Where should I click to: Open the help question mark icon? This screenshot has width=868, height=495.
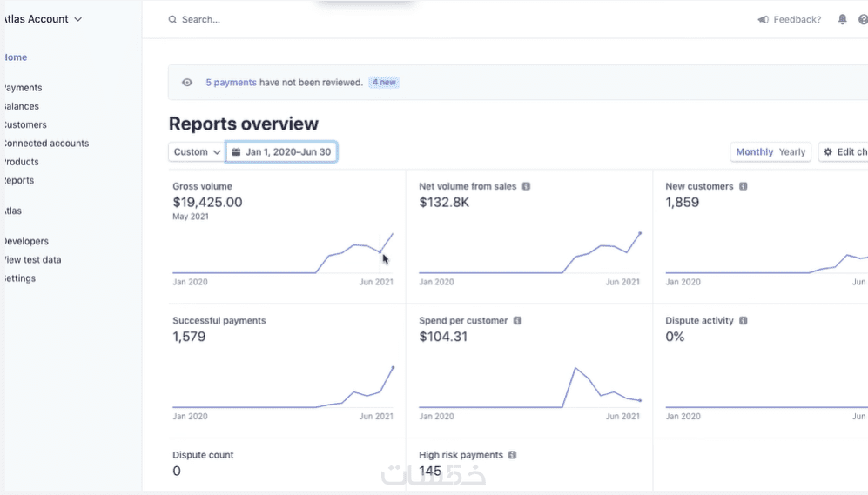863,19
